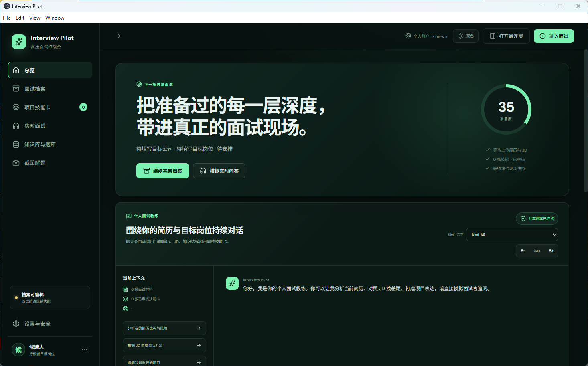
Task: Click the target icon beside 下一场关键面试
Action: pyautogui.click(x=139, y=84)
